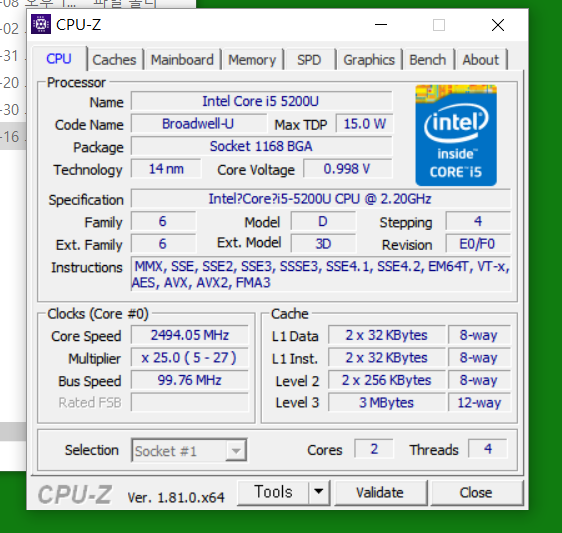Click the CPU-Z app icon in title bar
This screenshot has height=533, width=562.
[x=41, y=24]
